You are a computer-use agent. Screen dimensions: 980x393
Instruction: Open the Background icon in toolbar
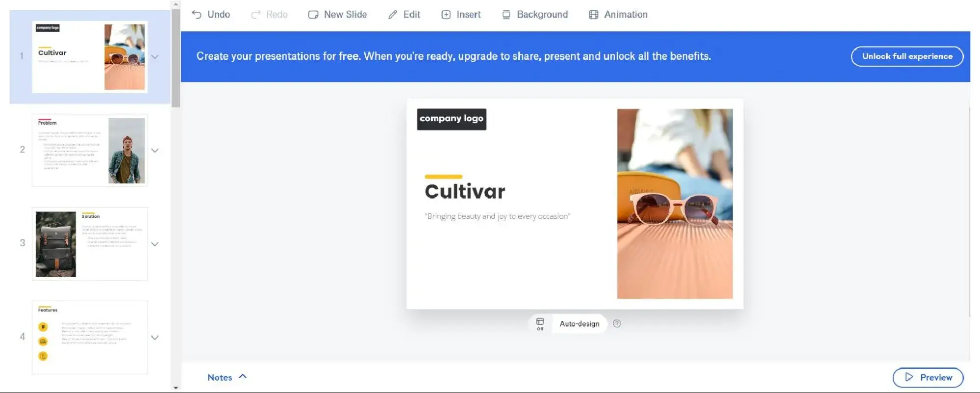[x=506, y=15]
